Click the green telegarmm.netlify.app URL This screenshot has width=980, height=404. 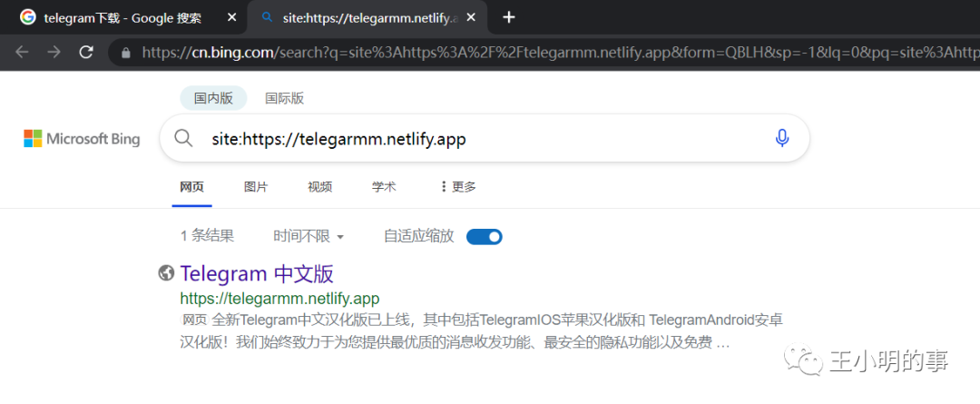pyautogui.click(x=279, y=297)
